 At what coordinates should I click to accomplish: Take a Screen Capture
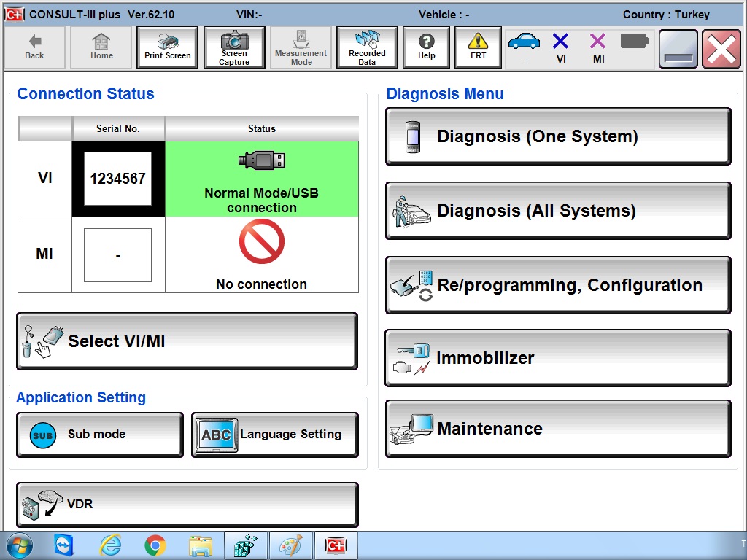click(234, 47)
